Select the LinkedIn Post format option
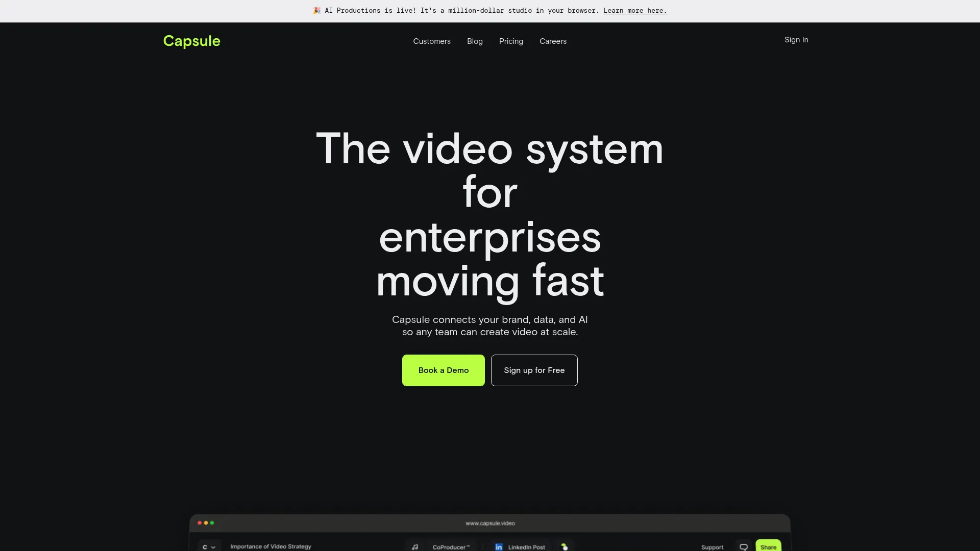This screenshot has width=980, height=551. (x=526, y=547)
